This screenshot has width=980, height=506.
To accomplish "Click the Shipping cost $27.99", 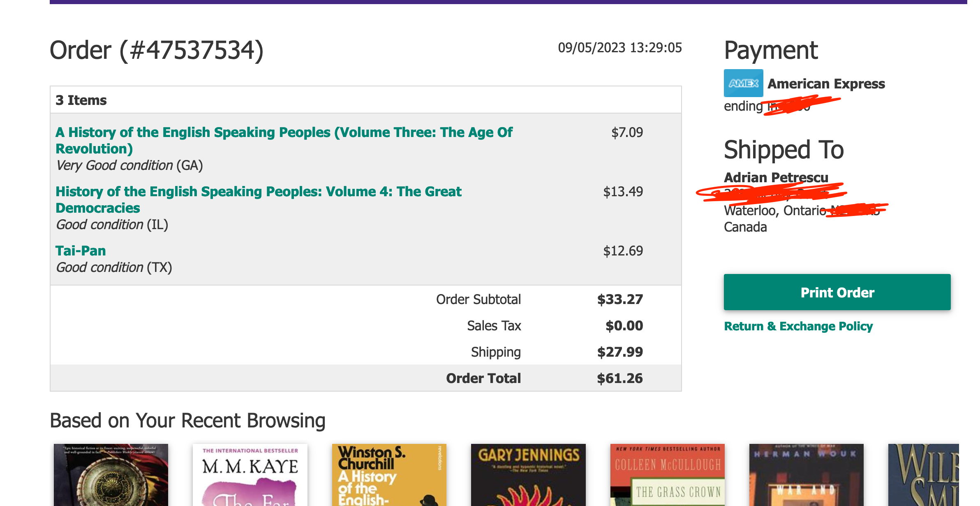I will click(620, 352).
